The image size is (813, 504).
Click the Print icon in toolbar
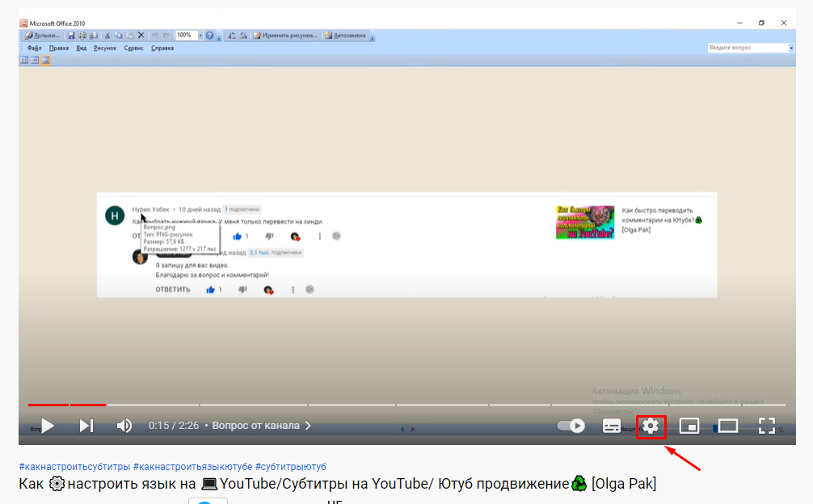coord(82,36)
